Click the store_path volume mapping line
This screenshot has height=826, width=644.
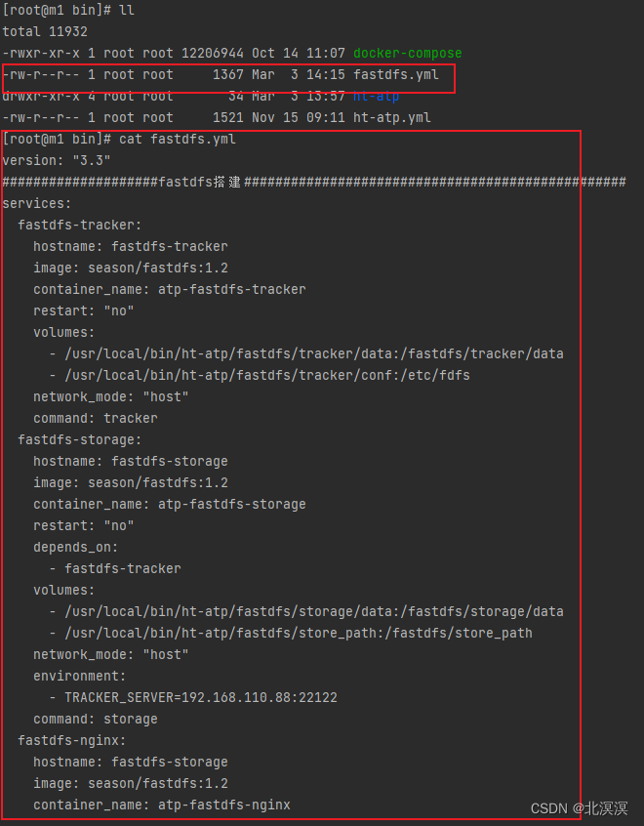291,634
